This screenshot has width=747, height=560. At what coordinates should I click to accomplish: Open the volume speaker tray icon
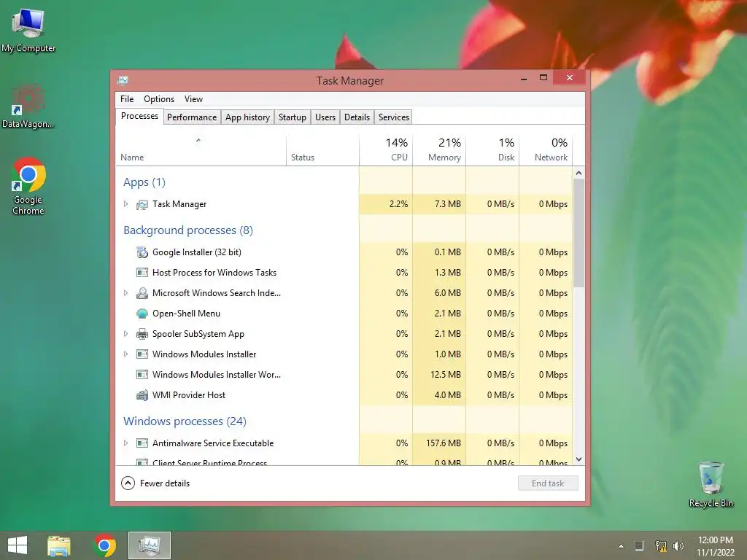tap(678, 545)
